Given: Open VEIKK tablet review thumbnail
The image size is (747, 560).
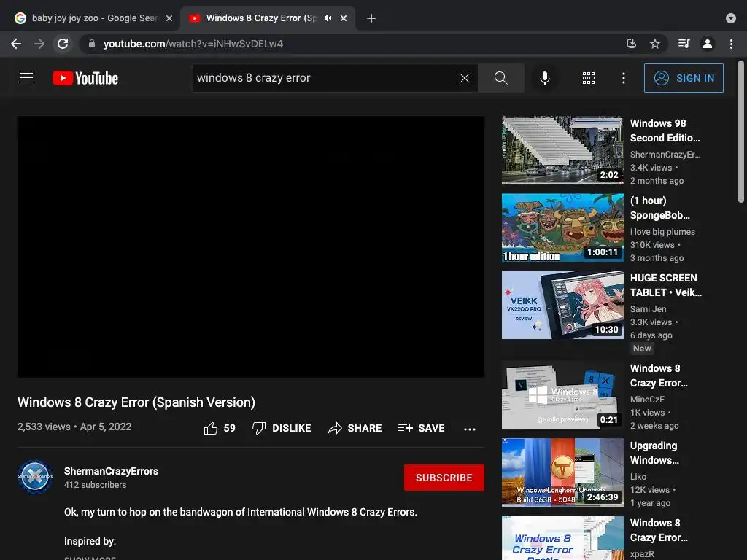Looking at the screenshot, I should [x=562, y=305].
